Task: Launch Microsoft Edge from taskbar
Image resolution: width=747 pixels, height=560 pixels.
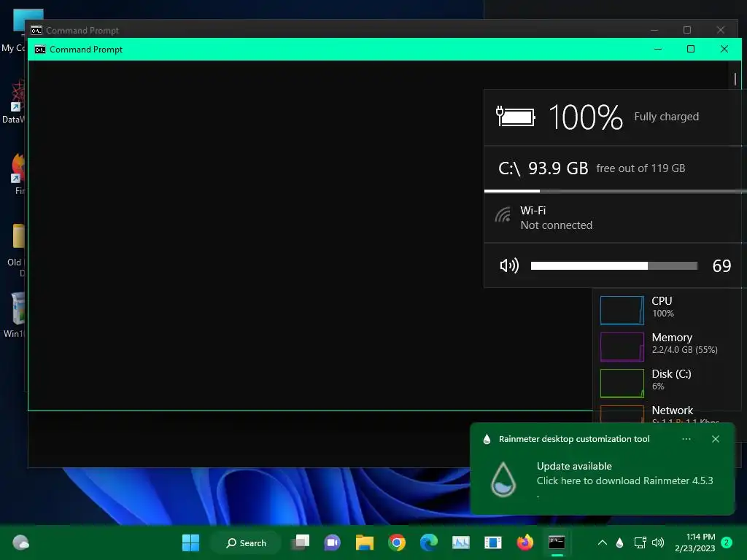Action: pyautogui.click(x=429, y=542)
